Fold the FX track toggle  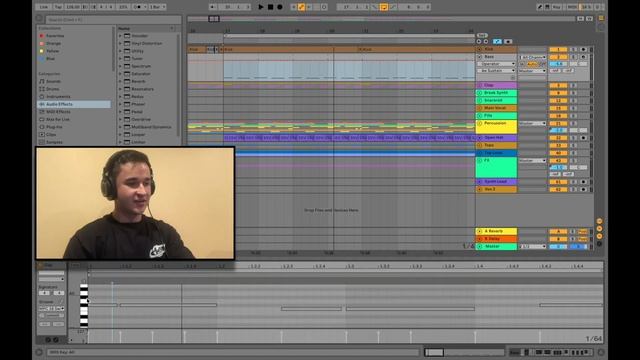480,160
